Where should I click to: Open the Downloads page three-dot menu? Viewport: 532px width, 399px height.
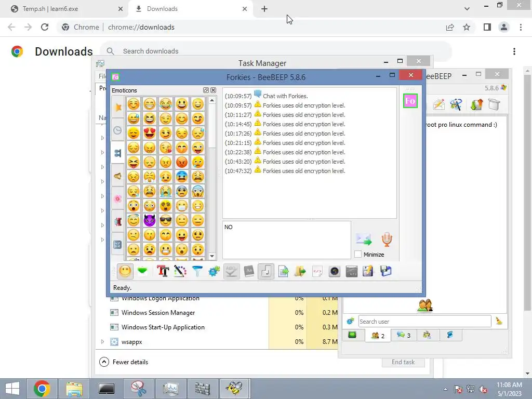coord(514,51)
